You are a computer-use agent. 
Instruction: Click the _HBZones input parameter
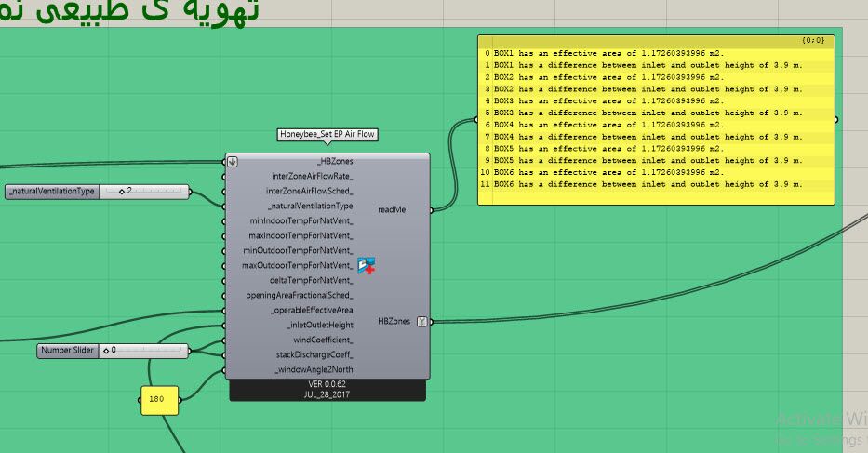click(335, 162)
